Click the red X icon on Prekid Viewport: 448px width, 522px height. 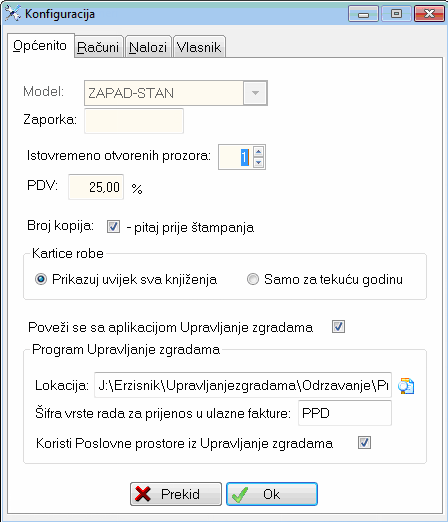[143, 494]
